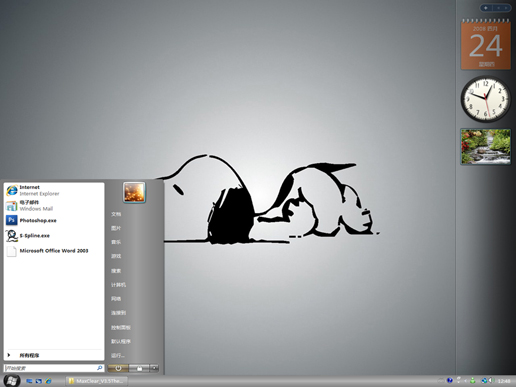The image size is (516, 387).
Task: Click the network globe tray icon
Action: pyautogui.click(x=484, y=380)
